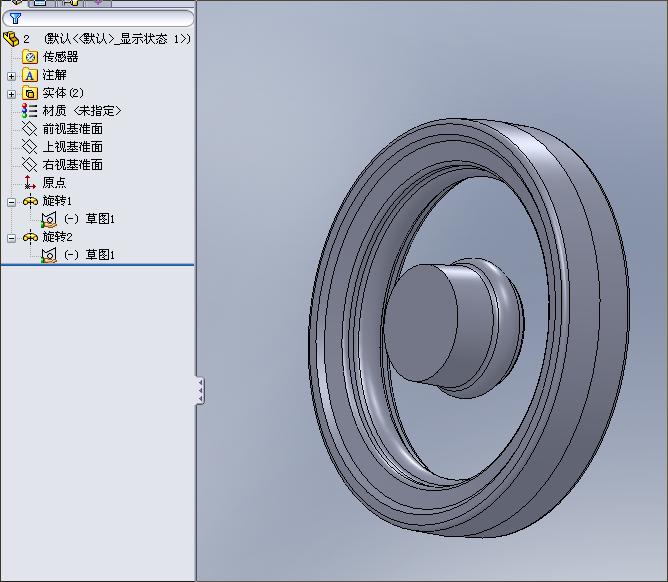Collapse the 旋转1 revolve feature

(12, 202)
